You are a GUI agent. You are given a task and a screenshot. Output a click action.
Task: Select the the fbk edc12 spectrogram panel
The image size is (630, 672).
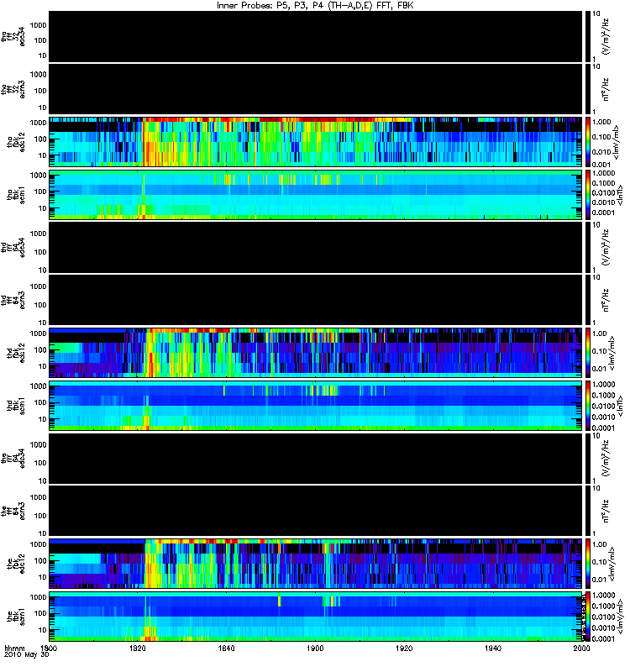coord(316,564)
